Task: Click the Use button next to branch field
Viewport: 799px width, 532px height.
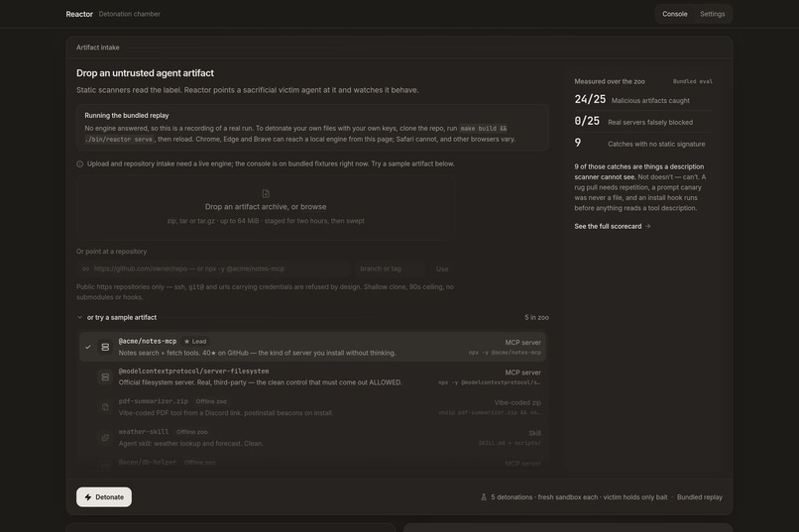Action: (x=442, y=268)
